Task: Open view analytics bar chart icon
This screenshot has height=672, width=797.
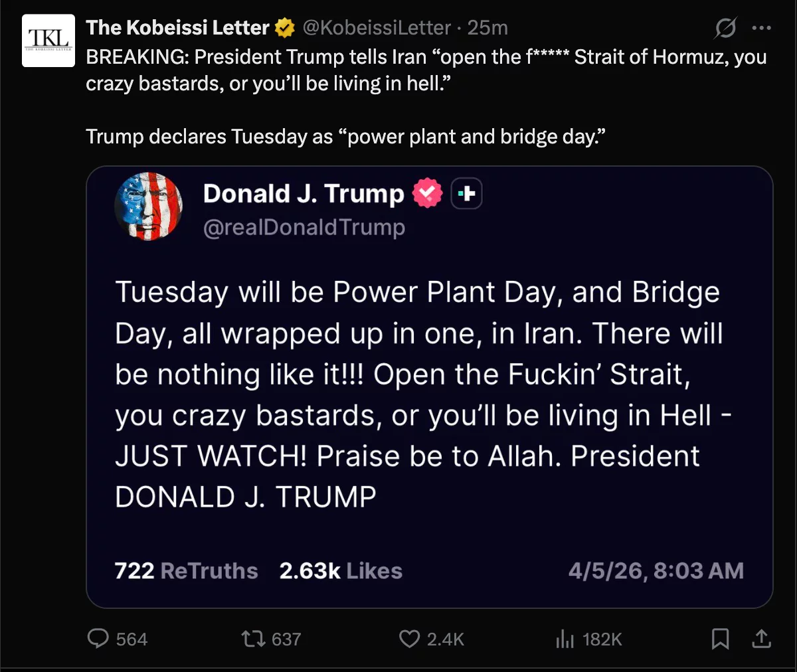Action: [565, 639]
